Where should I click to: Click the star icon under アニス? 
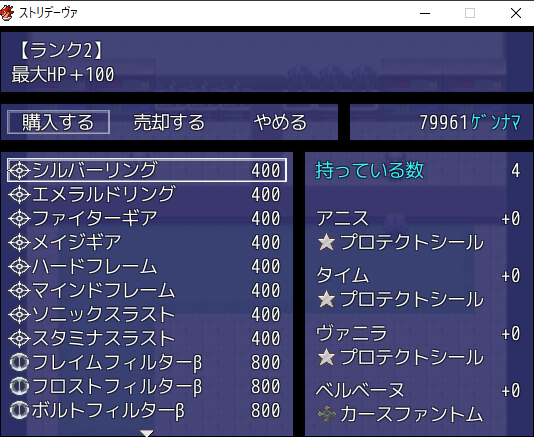coord(326,242)
